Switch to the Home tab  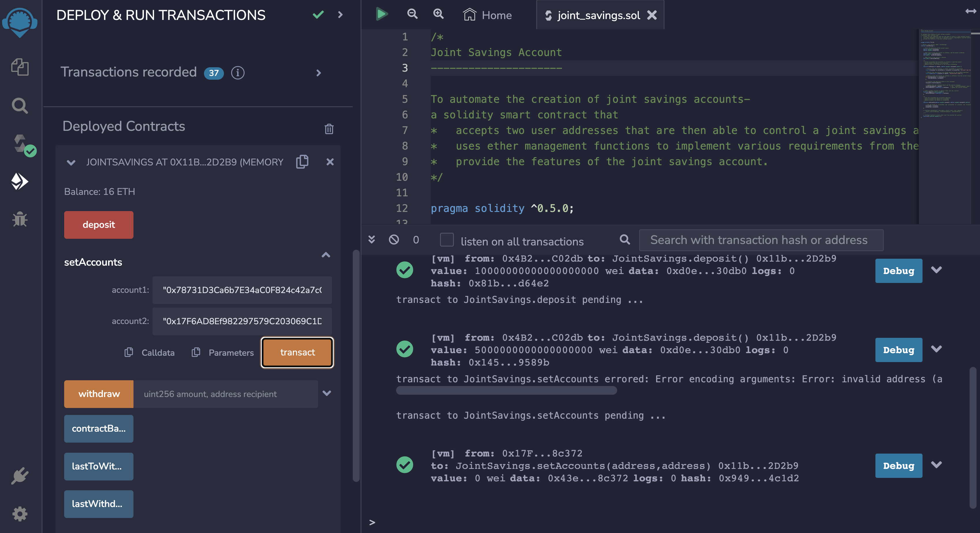pyautogui.click(x=488, y=15)
